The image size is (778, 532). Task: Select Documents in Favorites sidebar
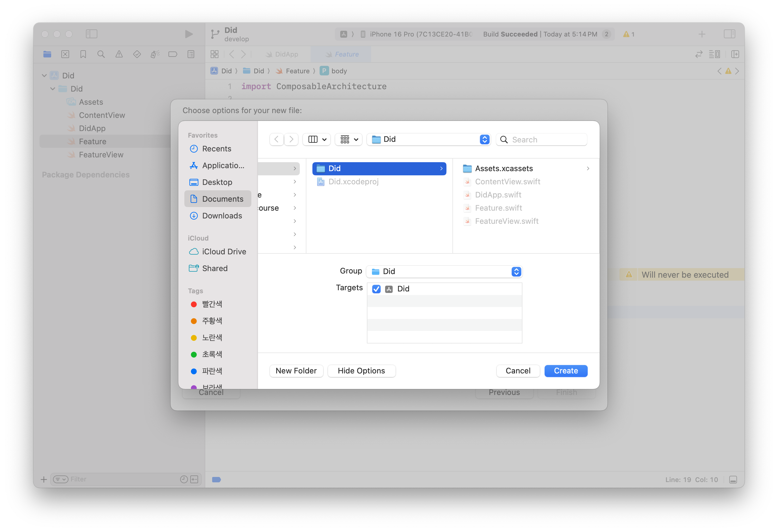pos(218,199)
